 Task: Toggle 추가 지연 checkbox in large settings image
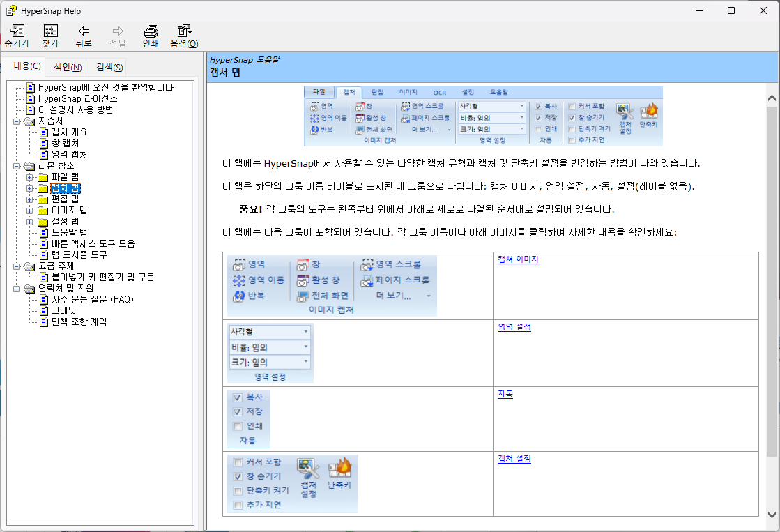[x=238, y=505]
